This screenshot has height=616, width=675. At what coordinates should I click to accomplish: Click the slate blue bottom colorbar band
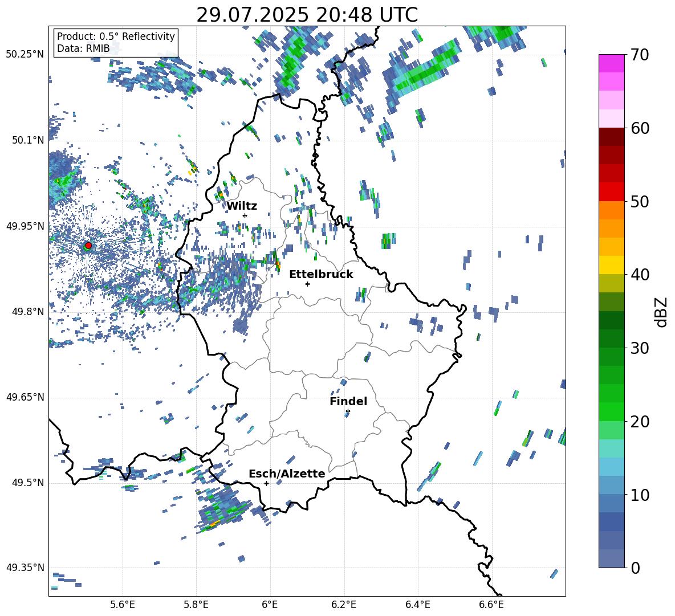click(611, 558)
